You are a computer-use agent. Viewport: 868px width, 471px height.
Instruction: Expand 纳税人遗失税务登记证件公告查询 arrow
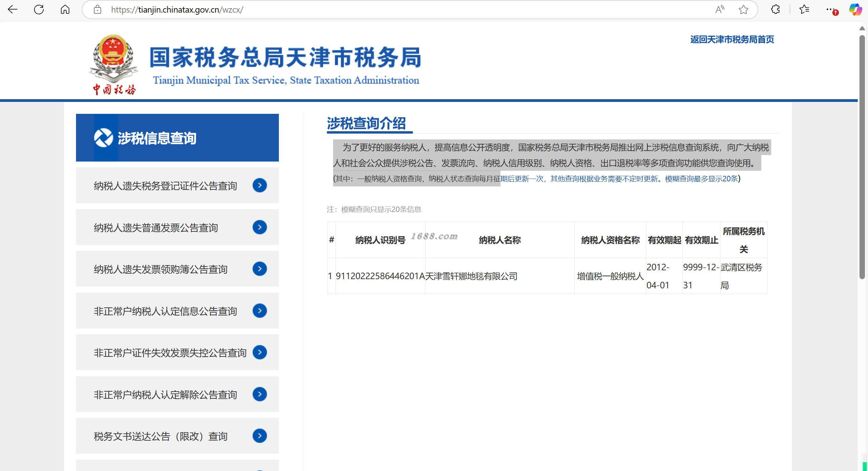point(259,185)
